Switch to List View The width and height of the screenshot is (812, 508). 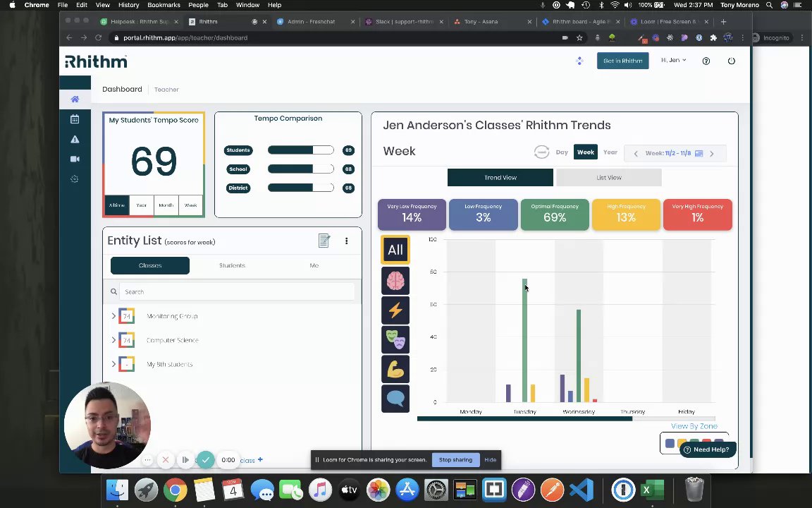coord(608,177)
